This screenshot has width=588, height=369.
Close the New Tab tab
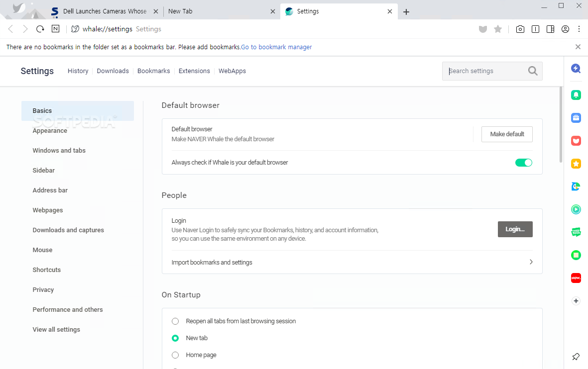pyautogui.click(x=273, y=11)
